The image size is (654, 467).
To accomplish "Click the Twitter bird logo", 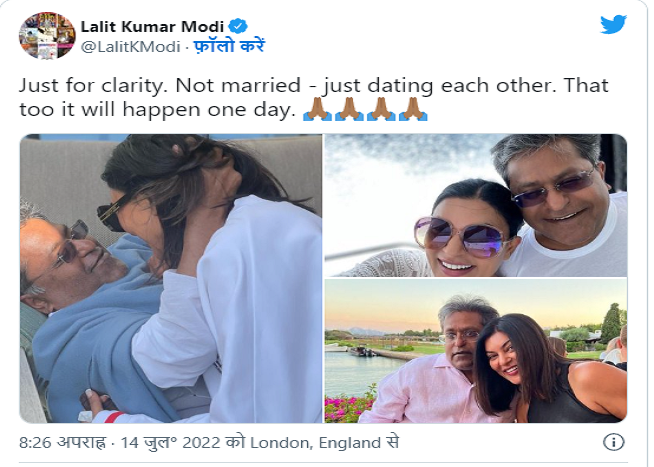I will tap(613, 24).
